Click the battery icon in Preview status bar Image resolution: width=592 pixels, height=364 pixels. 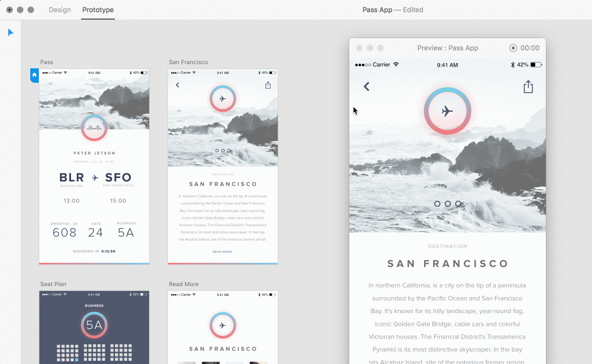click(x=536, y=65)
